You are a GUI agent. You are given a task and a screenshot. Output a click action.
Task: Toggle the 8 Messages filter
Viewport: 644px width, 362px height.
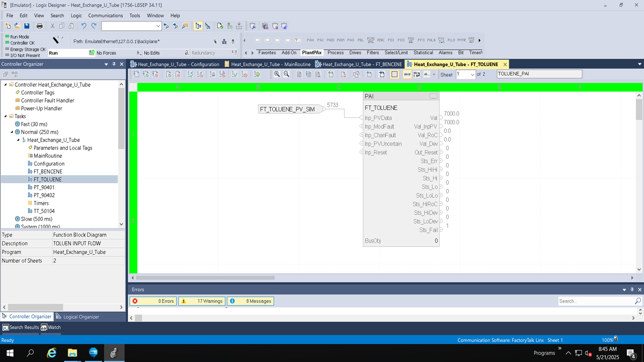pyautogui.click(x=251, y=301)
